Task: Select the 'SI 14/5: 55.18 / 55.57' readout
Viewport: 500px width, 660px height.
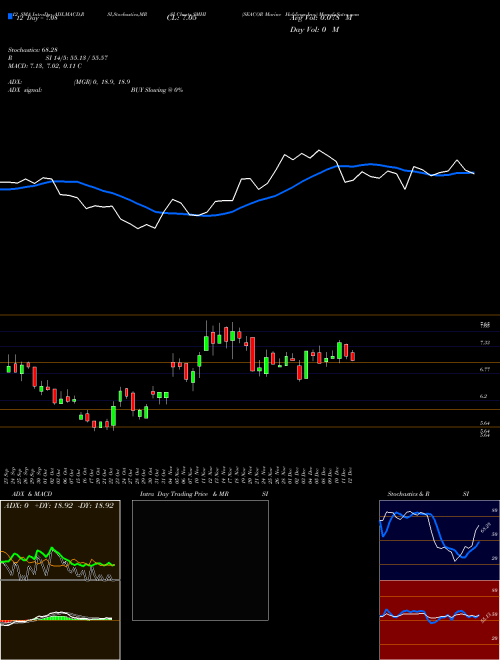Action: 77,58
